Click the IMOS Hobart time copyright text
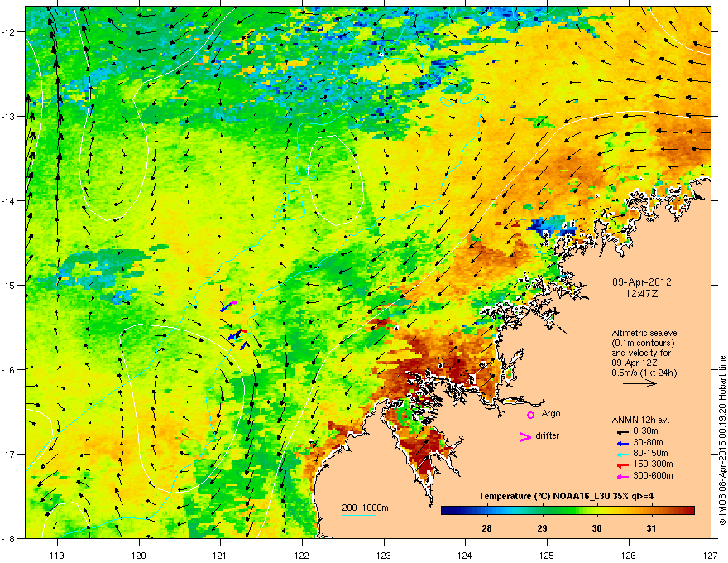Viewport: 728px width, 563px height. (722, 441)
